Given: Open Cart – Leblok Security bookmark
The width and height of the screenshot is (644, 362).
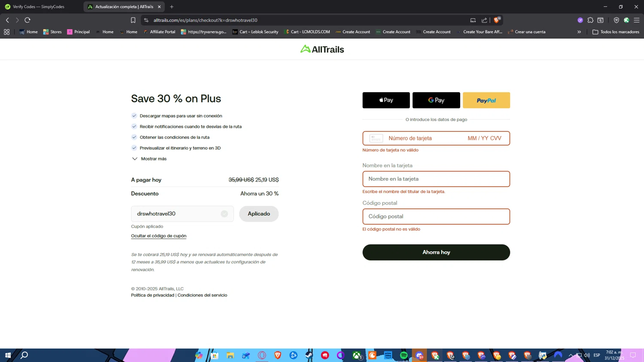Looking at the screenshot, I should click(255, 32).
